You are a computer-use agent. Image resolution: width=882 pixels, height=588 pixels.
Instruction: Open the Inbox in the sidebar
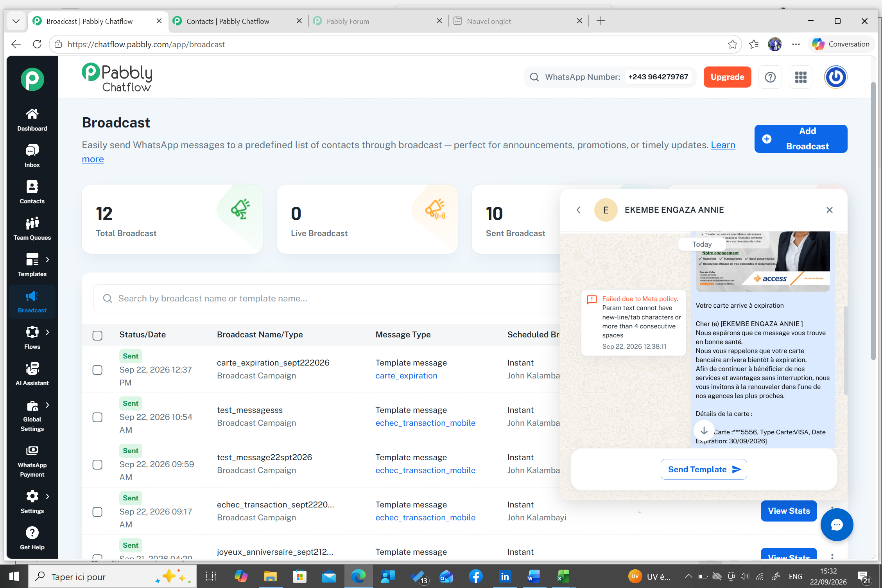pos(32,156)
